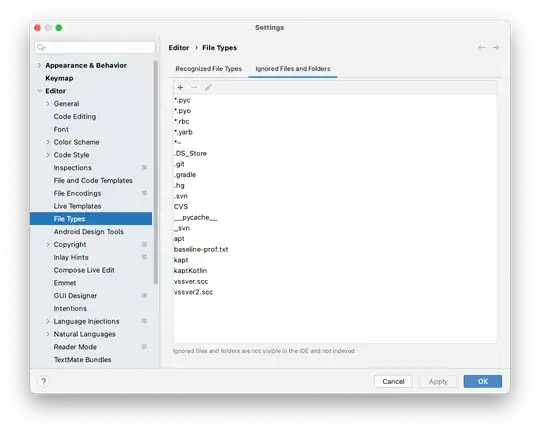Open Reader Mode settings

pyautogui.click(x=75, y=347)
